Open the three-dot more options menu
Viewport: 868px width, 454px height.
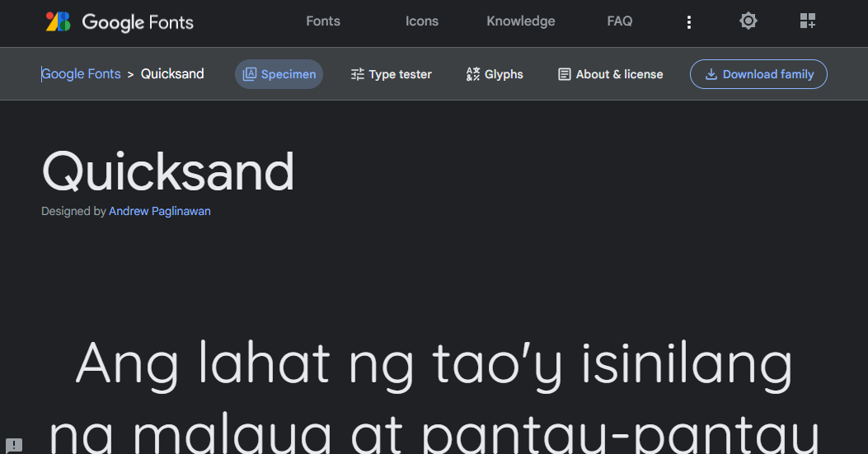tap(689, 22)
